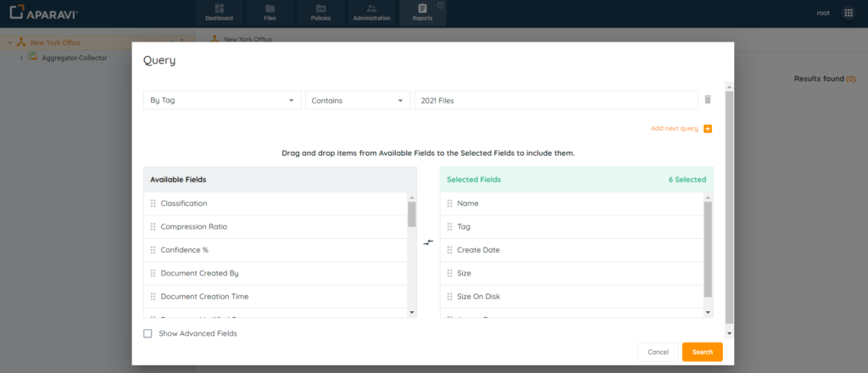Click drag handle beside Create Date field
This screenshot has height=373, width=868.
[450, 250]
